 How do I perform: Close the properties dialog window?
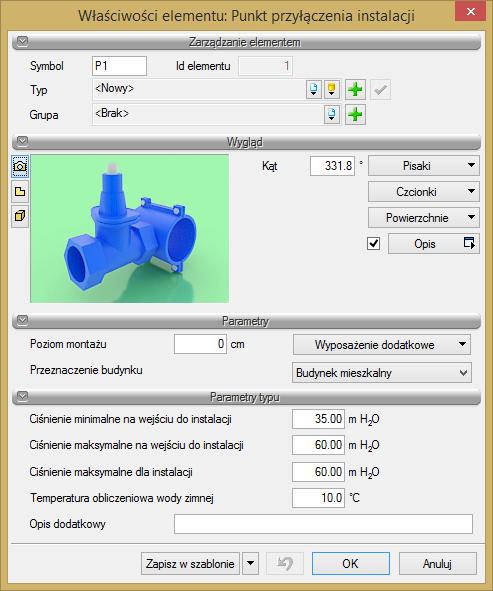(x=470, y=12)
